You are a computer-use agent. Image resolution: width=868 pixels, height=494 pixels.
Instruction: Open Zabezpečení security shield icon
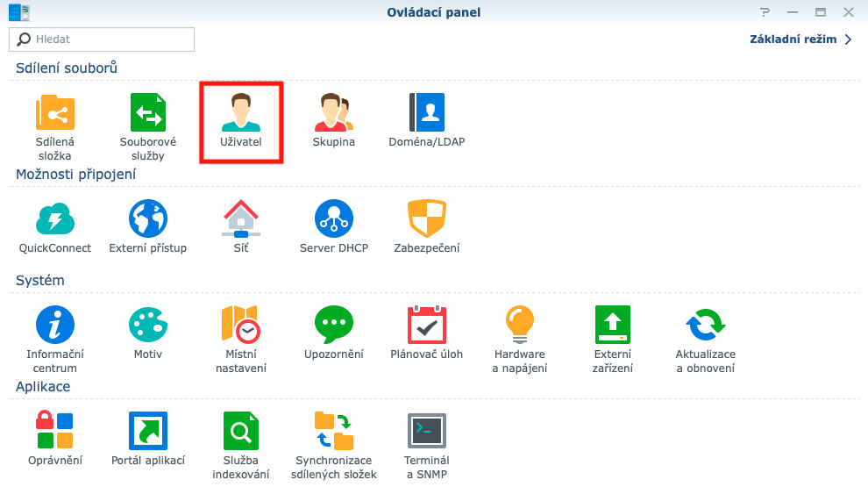click(x=427, y=218)
